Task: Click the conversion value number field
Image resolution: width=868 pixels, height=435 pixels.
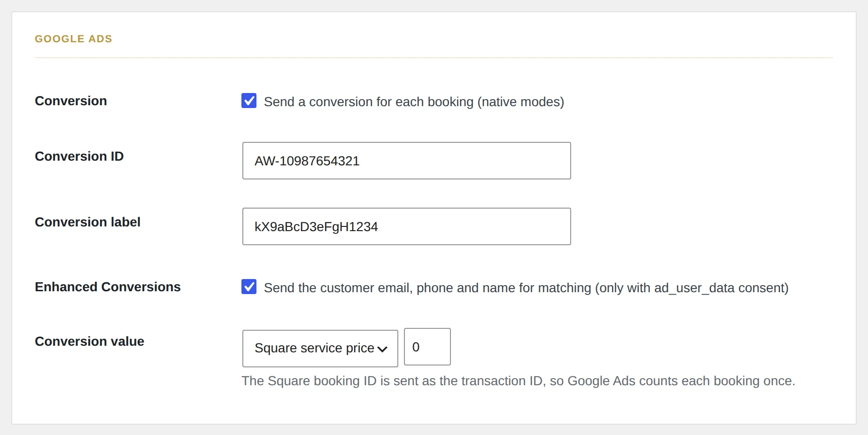Action: [427, 347]
